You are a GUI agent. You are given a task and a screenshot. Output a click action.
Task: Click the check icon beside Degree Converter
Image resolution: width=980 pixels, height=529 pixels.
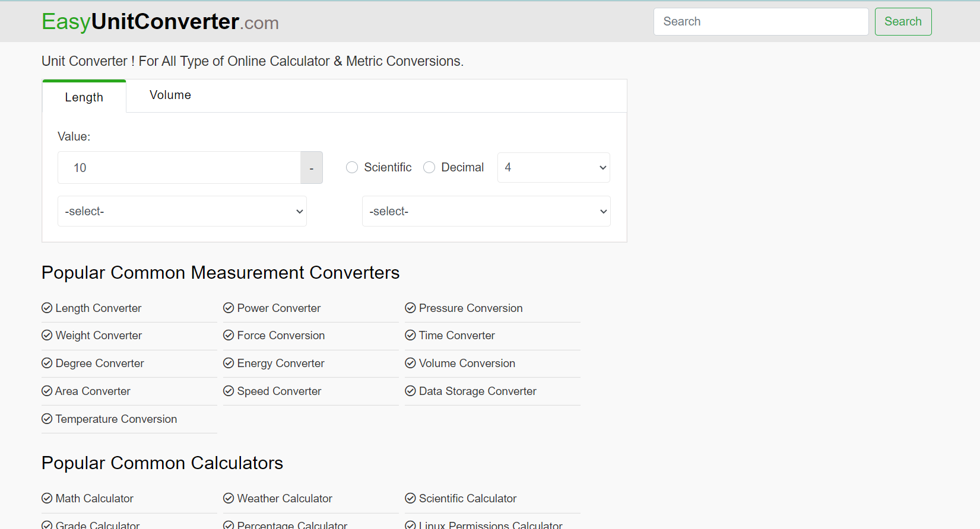[x=47, y=363]
